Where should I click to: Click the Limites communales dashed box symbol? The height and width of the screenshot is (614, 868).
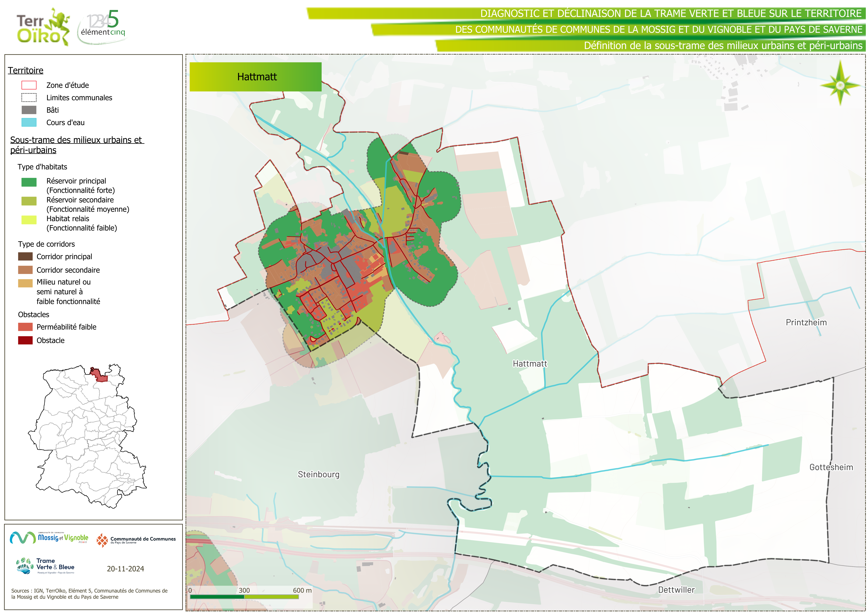pos(29,98)
